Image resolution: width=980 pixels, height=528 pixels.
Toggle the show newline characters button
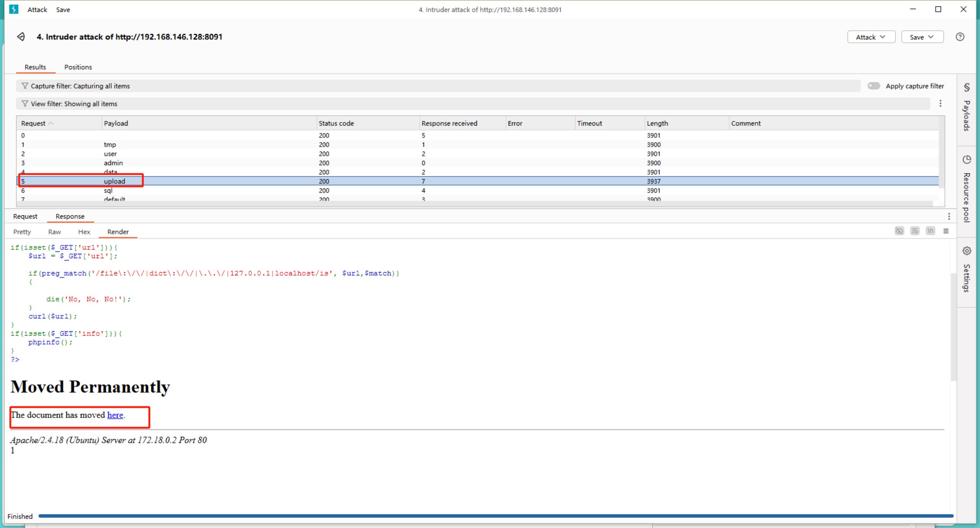pyautogui.click(x=930, y=231)
